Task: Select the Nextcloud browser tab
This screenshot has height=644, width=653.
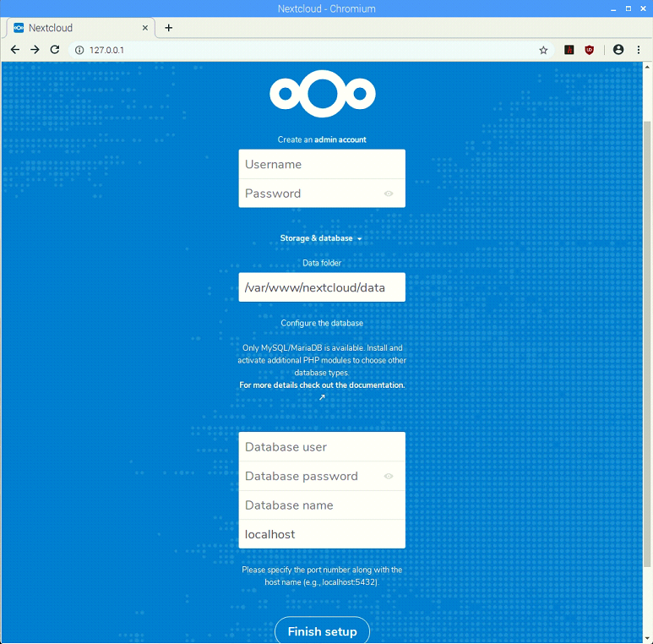Action: pos(81,28)
